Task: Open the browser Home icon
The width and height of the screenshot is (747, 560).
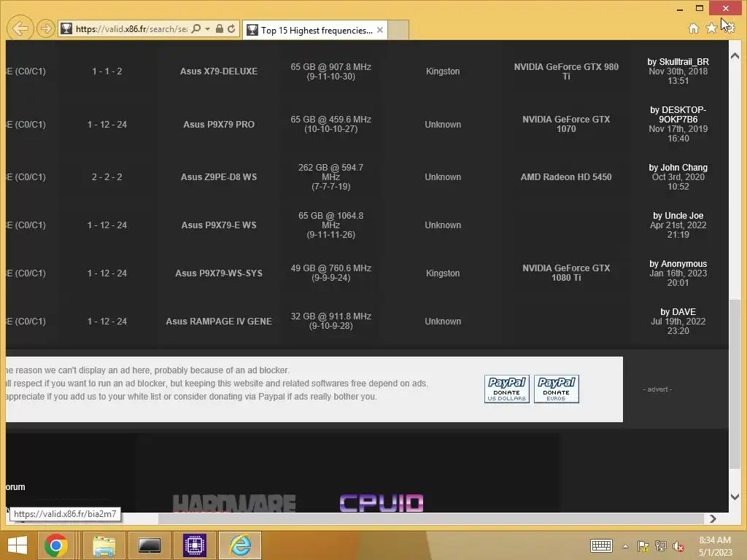Action: coord(694,28)
